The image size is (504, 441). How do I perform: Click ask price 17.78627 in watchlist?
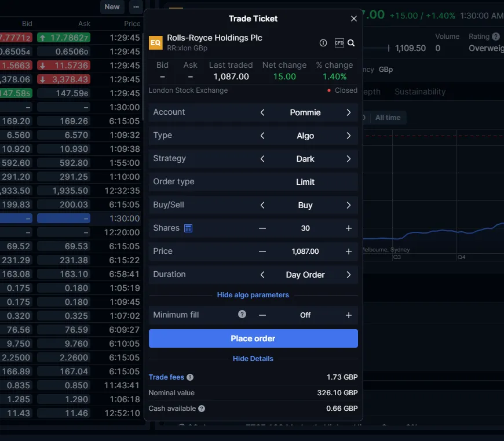click(x=64, y=38)
